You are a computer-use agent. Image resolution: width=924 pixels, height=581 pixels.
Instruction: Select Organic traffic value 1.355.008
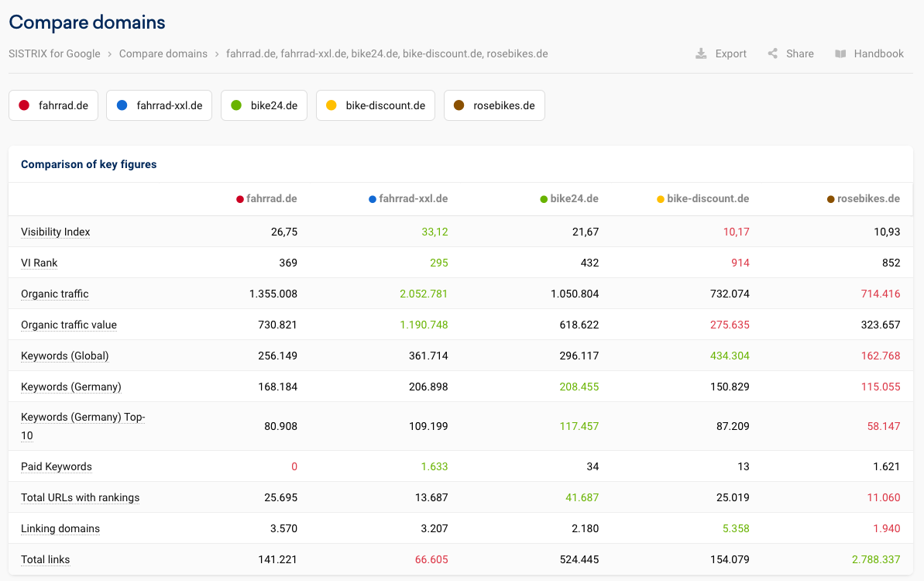273,294
